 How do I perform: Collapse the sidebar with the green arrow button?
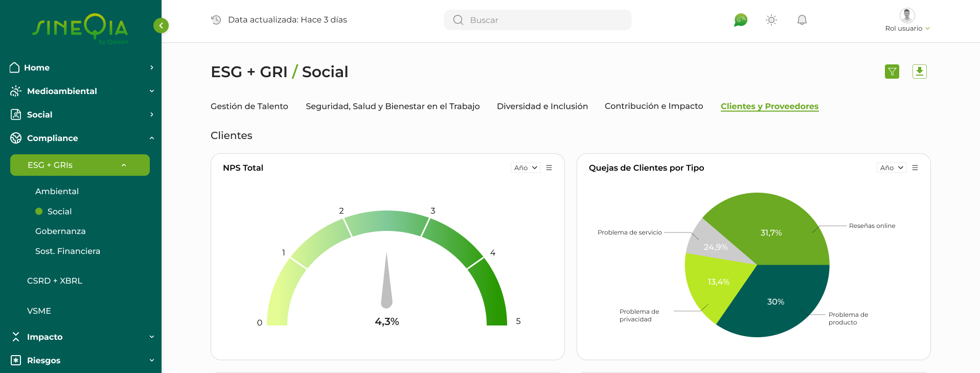[161, 26]
